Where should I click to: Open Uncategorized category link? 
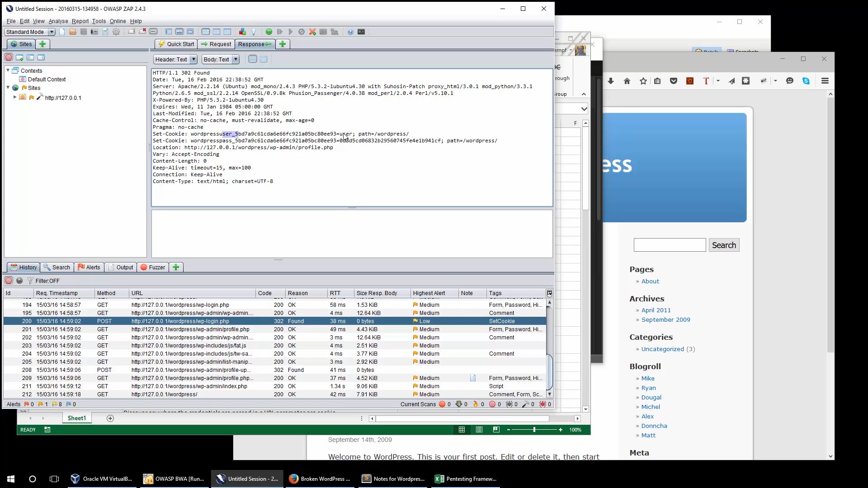[x=662, y=349]
